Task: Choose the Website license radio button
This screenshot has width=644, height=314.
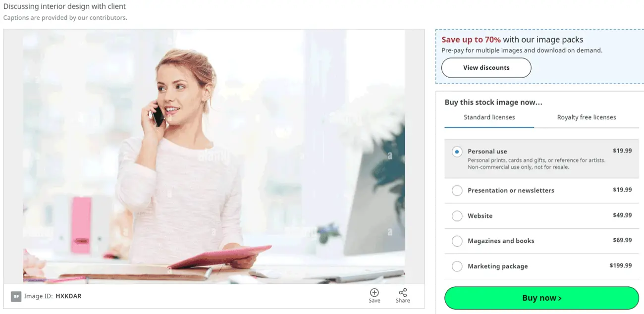Action: (457, 216)
